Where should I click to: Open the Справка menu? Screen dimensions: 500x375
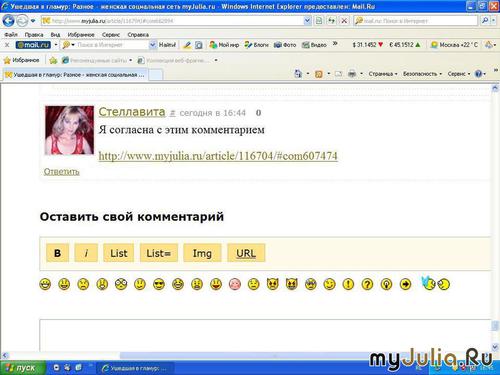[x=138, y=35]
